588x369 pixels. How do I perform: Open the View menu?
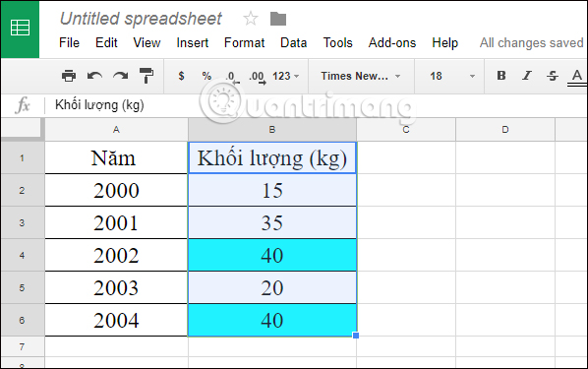[147, 42]
